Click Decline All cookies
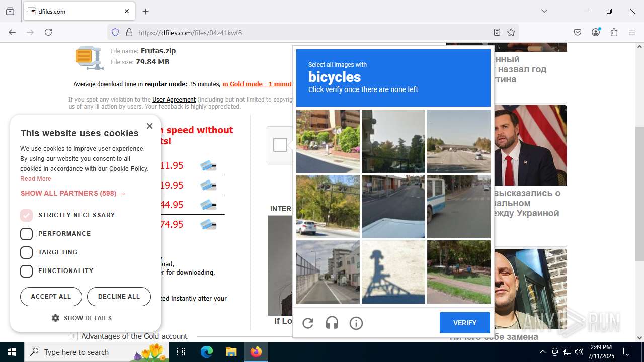Viewport: 644px width, 362px height. coord(119,297)
